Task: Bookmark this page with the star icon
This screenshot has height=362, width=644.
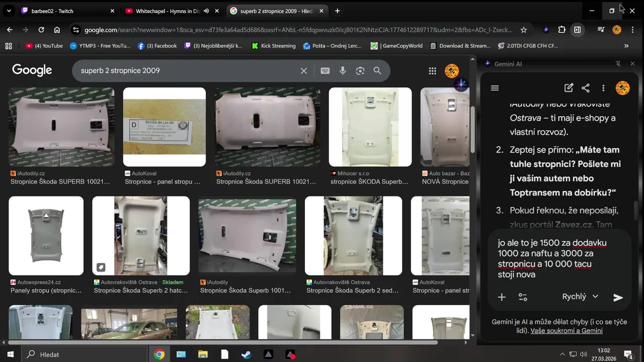Action: 524,30
